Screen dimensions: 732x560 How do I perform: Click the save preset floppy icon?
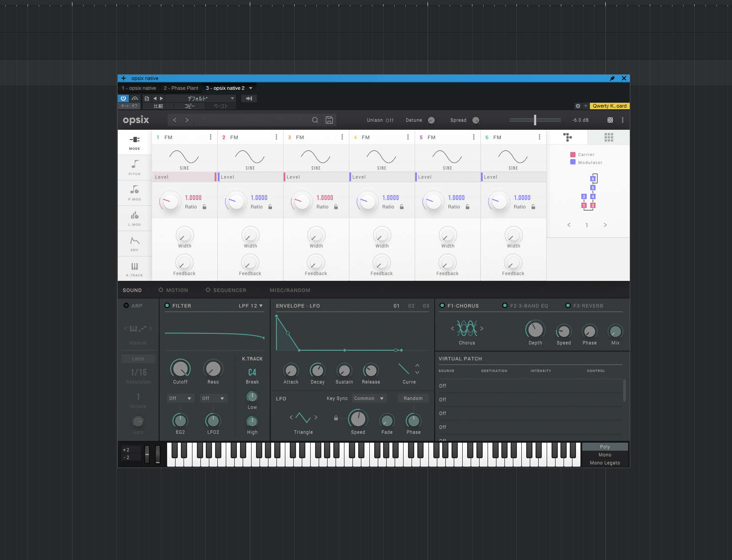(329, 120)
